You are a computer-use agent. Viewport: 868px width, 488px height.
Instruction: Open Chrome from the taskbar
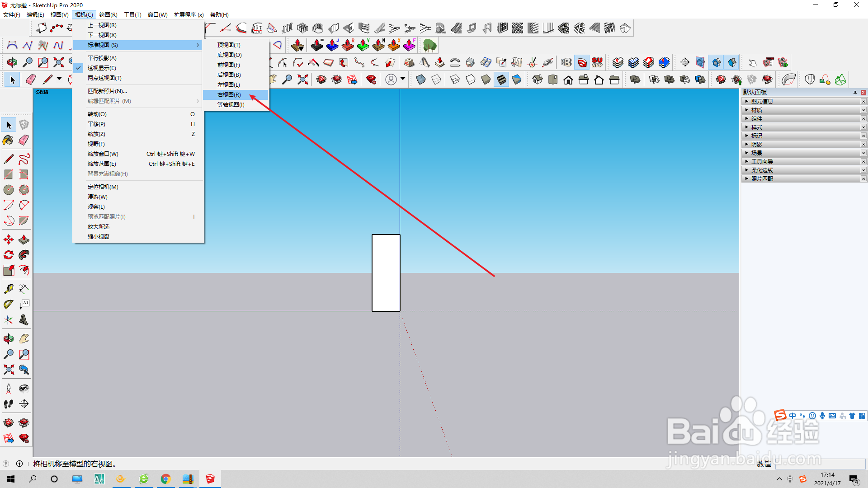point(165,479)
